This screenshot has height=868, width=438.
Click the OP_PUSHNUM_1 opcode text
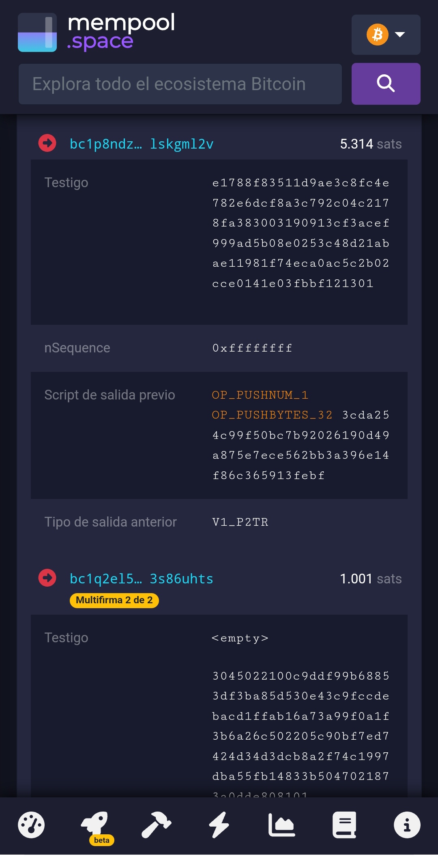(x=260, y=395)
